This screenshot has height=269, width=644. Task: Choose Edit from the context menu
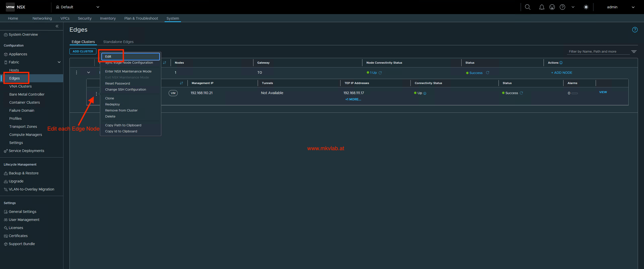click(130, 57)
